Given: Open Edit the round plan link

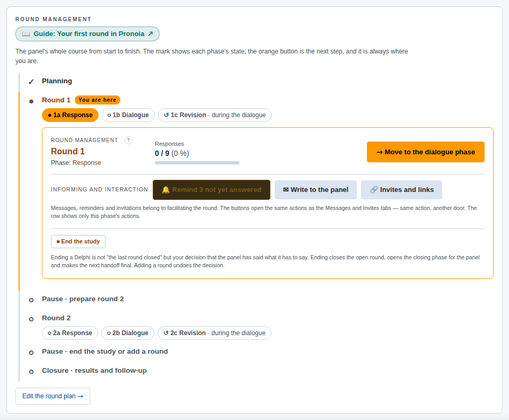Looking at the screenshot, I should coord(52,396).
